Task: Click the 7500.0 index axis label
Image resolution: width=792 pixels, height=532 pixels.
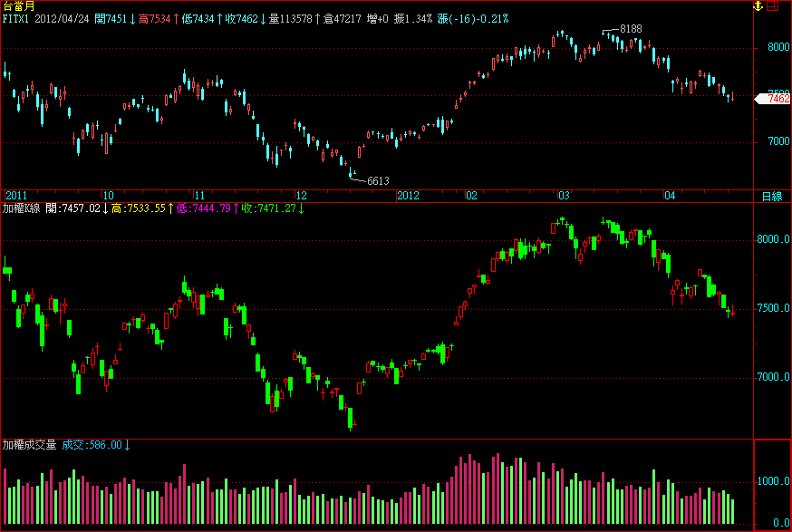Action: (x=773, y=309)
